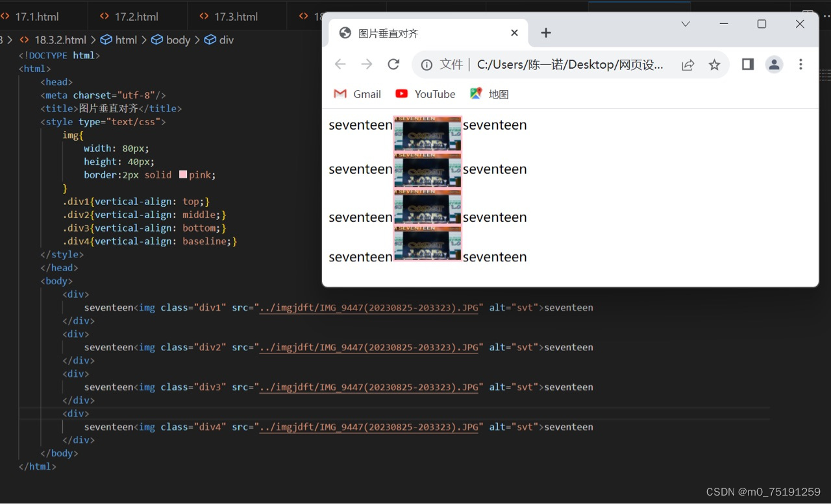Click the closing </html> tag line
The image size is (831, 504).
(38, 466)
